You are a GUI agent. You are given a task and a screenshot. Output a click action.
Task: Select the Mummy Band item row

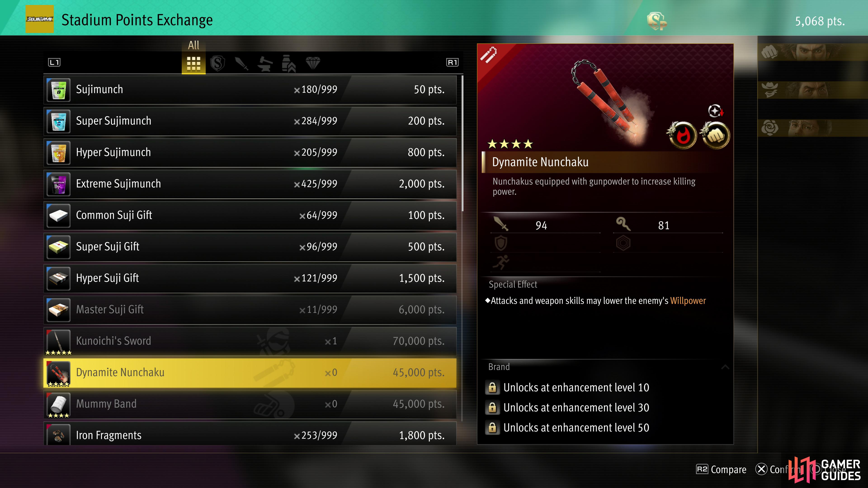pyautogui.click(x=250, y=404)
